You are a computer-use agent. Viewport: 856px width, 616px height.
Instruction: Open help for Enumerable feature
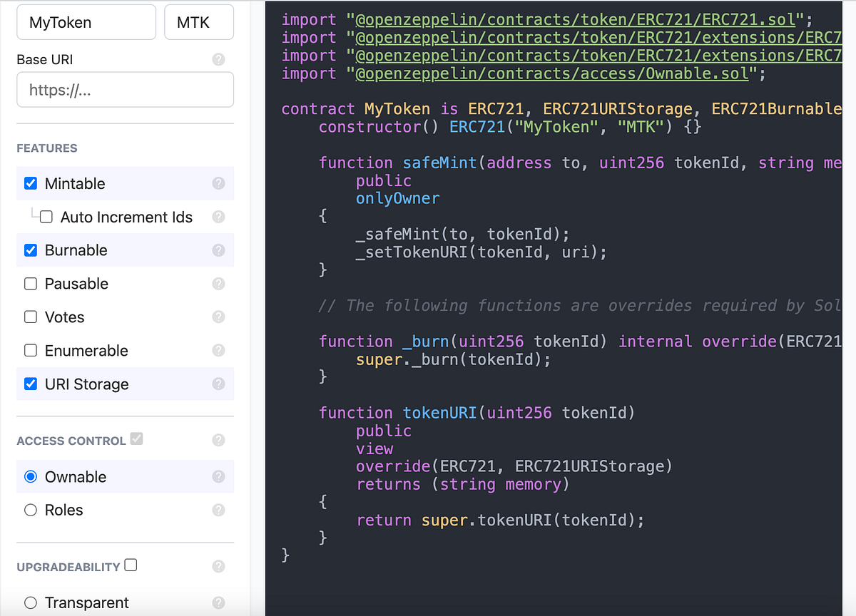point(218,351)
